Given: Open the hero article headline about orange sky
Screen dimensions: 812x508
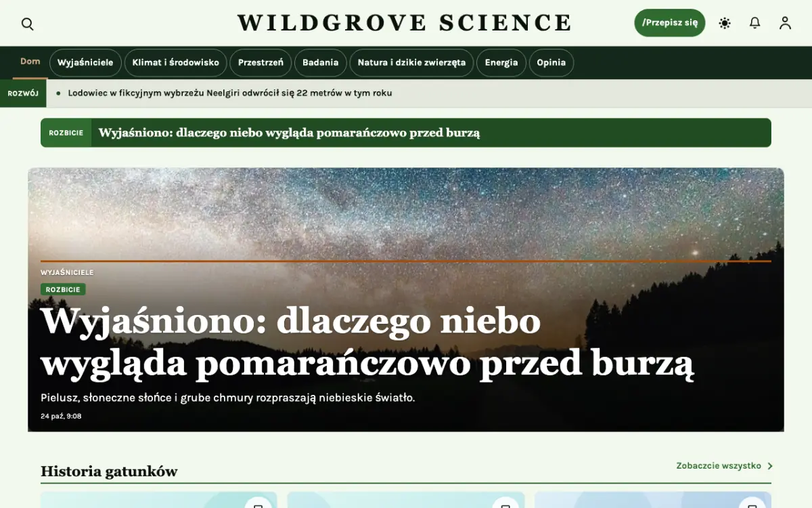Looking at the screenshot, I should [367, 342].
